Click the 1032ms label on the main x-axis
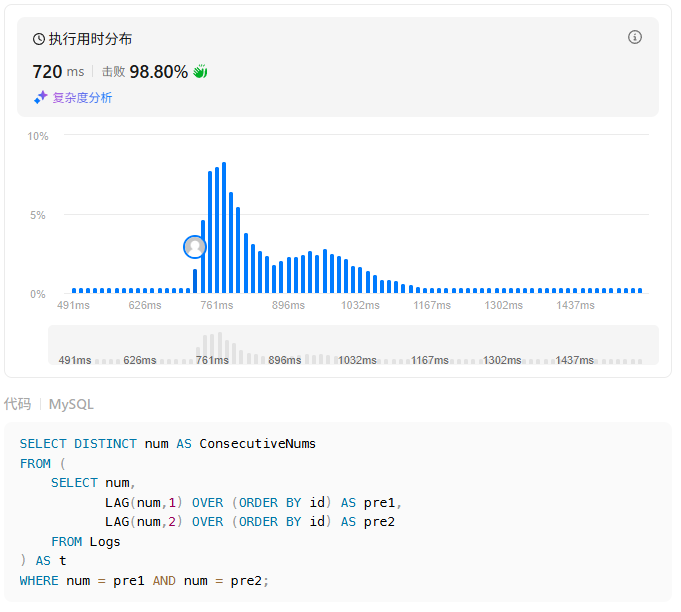 tap(358, 305)
